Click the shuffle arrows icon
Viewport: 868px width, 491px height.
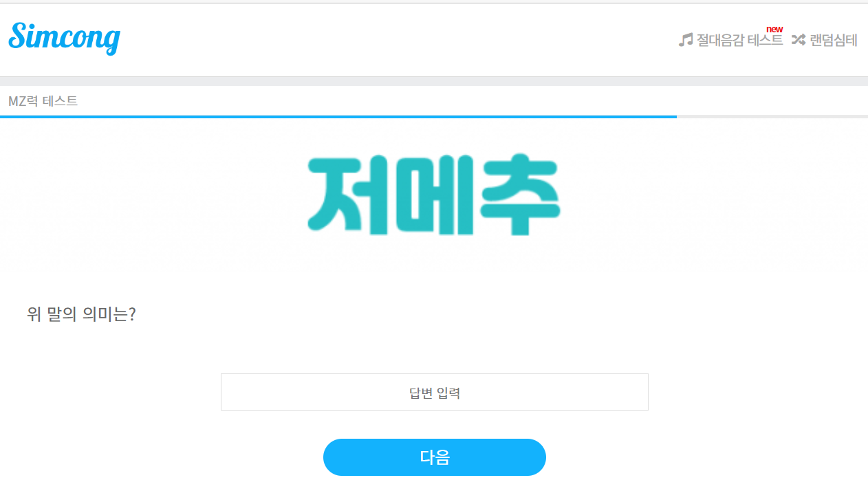pos(798,40)
